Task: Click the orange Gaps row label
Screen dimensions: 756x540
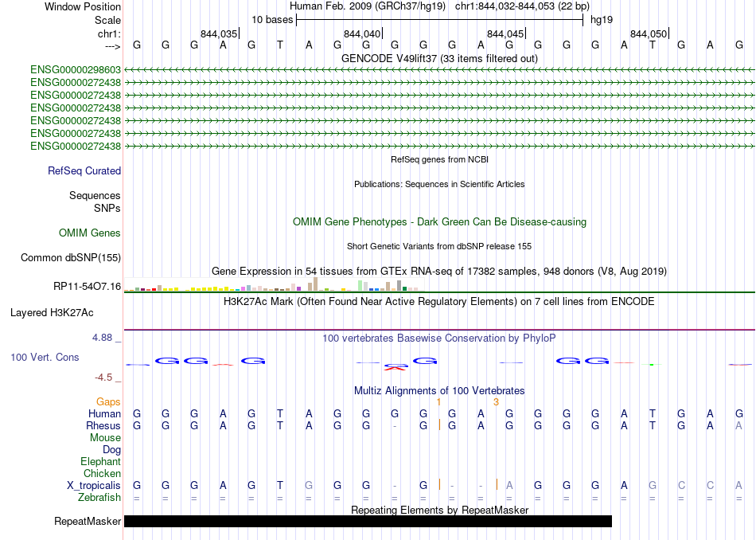Action: point(108,402)
